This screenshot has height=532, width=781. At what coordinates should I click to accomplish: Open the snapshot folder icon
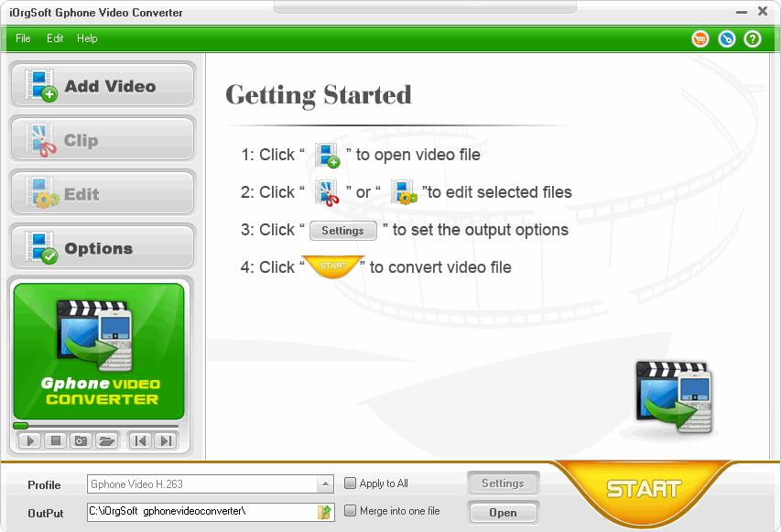click(x=106, y=440)
